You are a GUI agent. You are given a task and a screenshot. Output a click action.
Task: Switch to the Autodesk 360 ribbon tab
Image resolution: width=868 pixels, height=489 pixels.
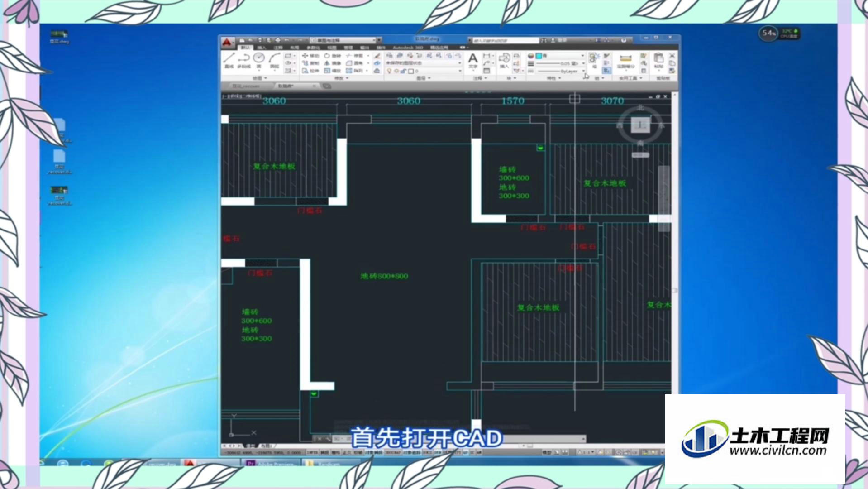point(408,48)
